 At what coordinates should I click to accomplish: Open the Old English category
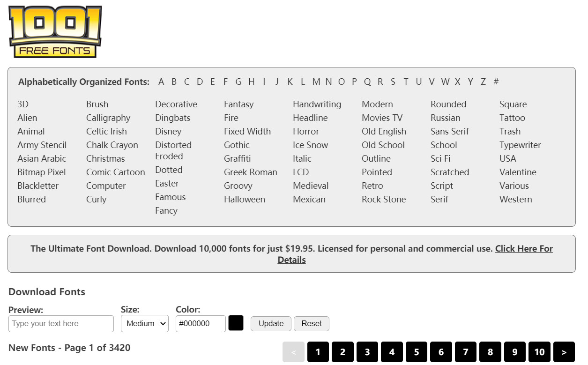[384, 131]
